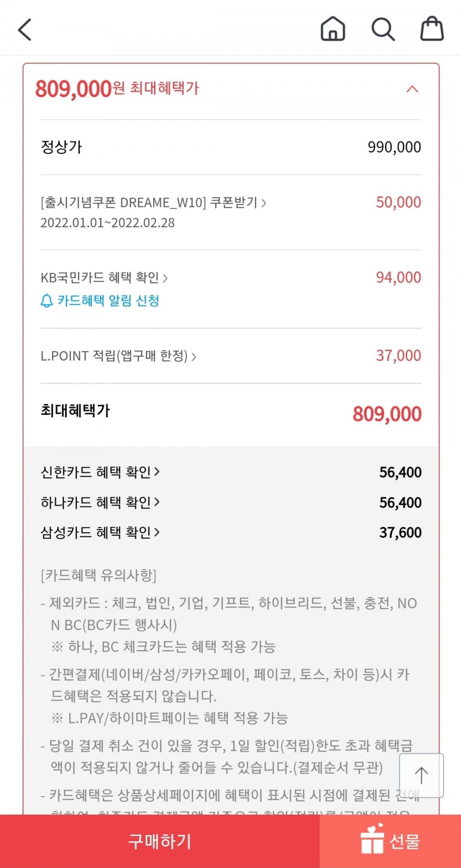Open 하나카드 혜택 확인 link

click(100, 502)
